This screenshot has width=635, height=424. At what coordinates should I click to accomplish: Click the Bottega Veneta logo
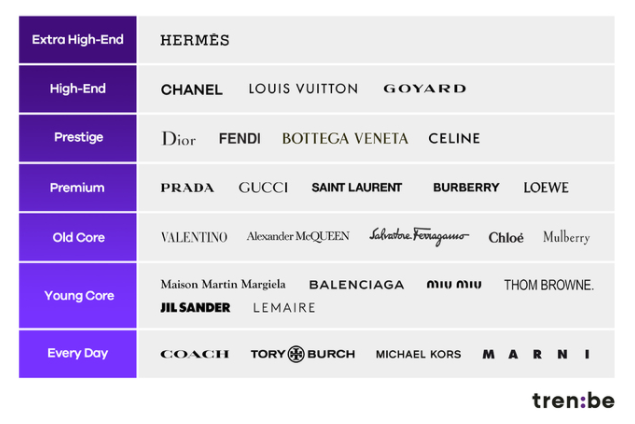pos(345,138)
